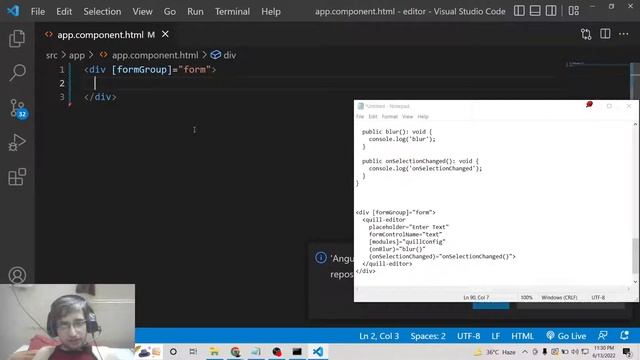Open the terminal app on the taskbar
The width and height of the screenshot is (640, 360).
click(297, 351)
